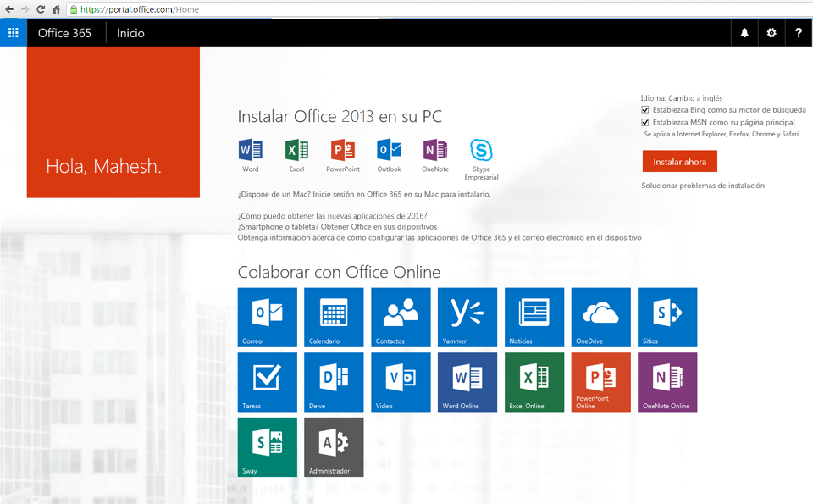The image size is (813, 504).
Task: Open Obtener Office en sus dispositivos link
Action: (379, 227)
